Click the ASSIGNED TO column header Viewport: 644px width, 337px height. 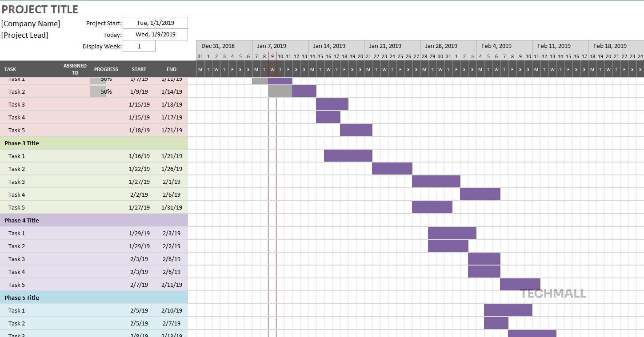[x=74, y=68]
